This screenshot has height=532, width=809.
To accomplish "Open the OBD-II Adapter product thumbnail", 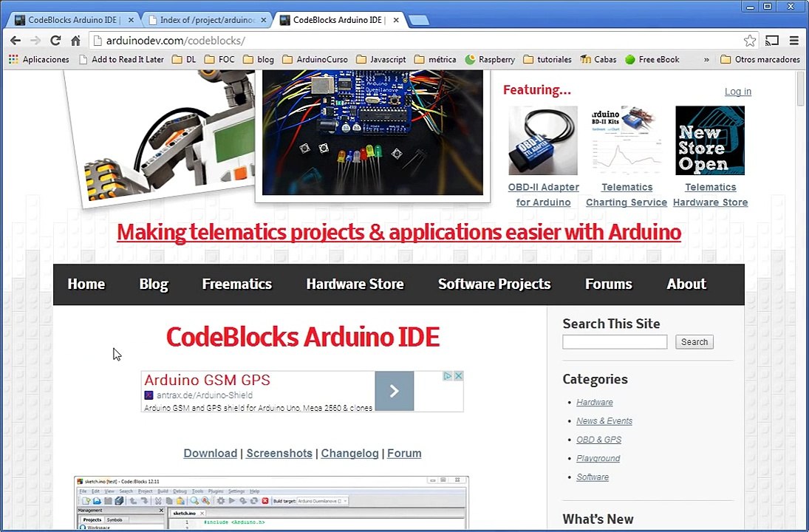I will (543, 140).
